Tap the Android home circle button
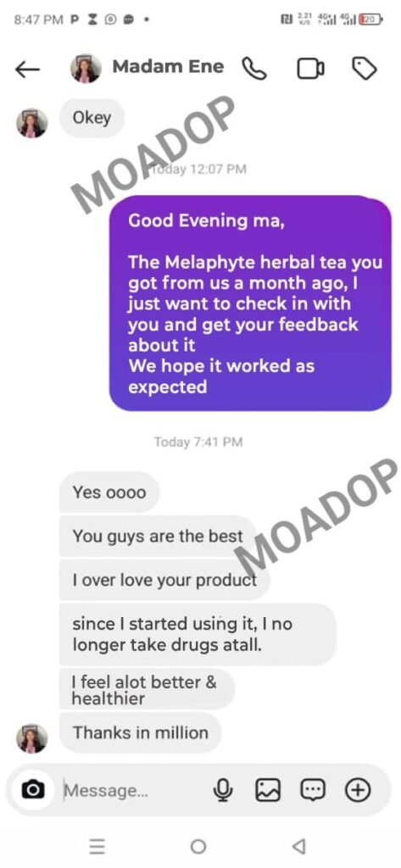Viewport: 401px width, 868px height. (198, 847)
